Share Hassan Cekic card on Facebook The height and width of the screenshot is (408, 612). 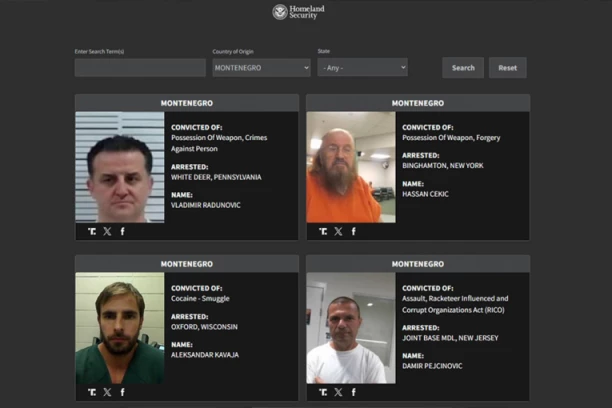(x=353, y=231)
